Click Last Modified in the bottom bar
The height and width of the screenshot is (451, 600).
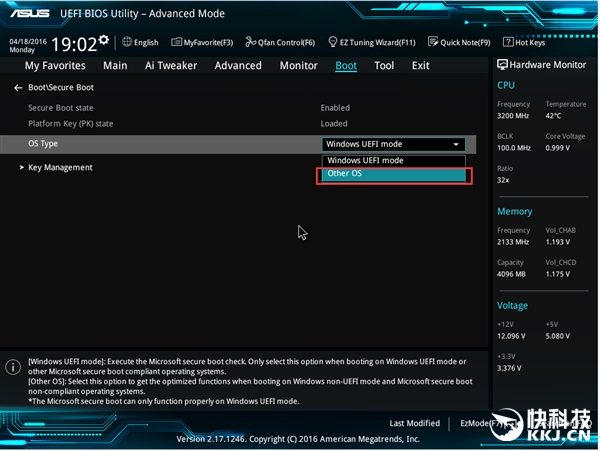point(414,423)
